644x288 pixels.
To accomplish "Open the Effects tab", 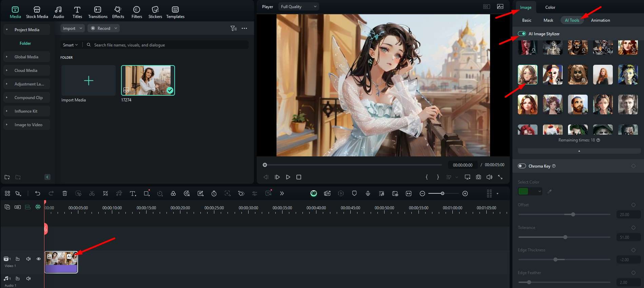I will [118, 12].
